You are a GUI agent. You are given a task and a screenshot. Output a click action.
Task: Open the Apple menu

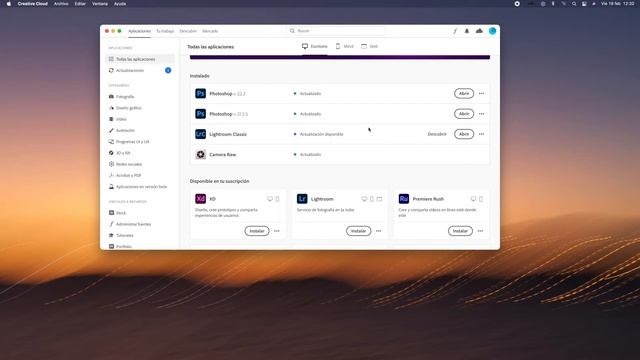(9, 4)
